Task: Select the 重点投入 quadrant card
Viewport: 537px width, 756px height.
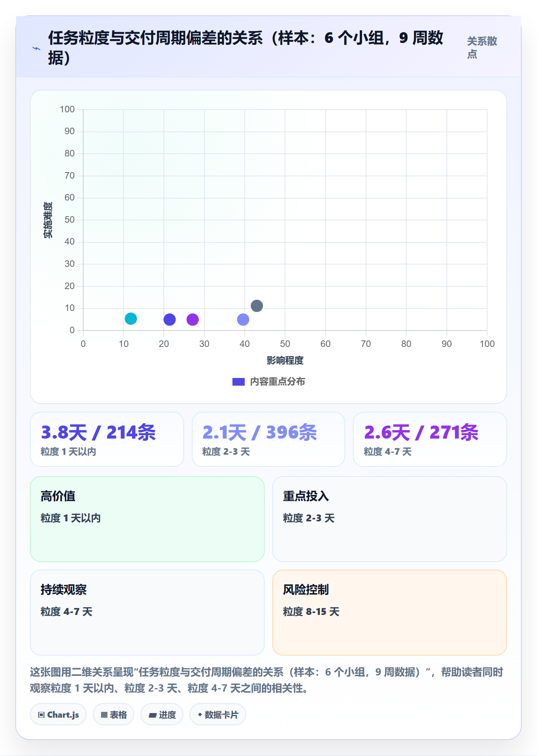Action: click(390, 519)
